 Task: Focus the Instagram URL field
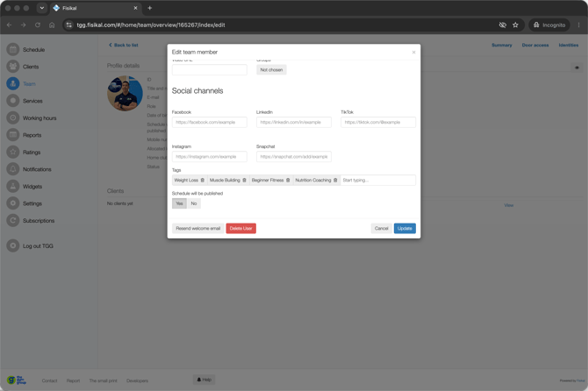(210, 157)
